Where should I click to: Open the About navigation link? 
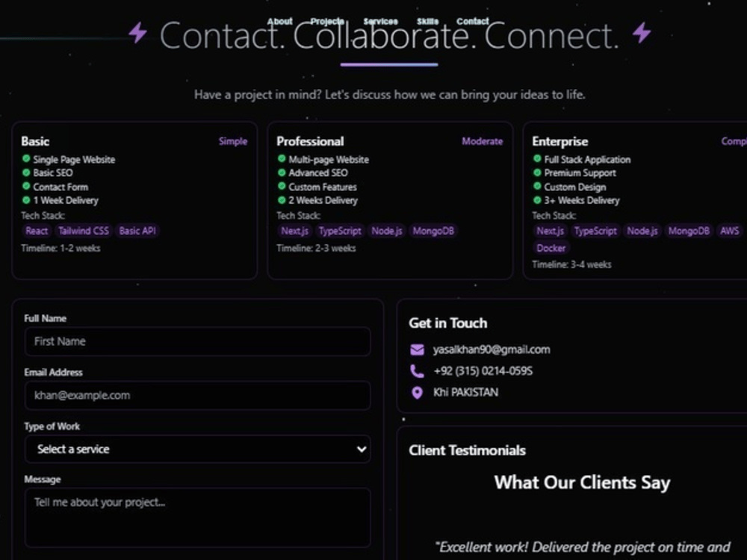[x=279, y=22]
